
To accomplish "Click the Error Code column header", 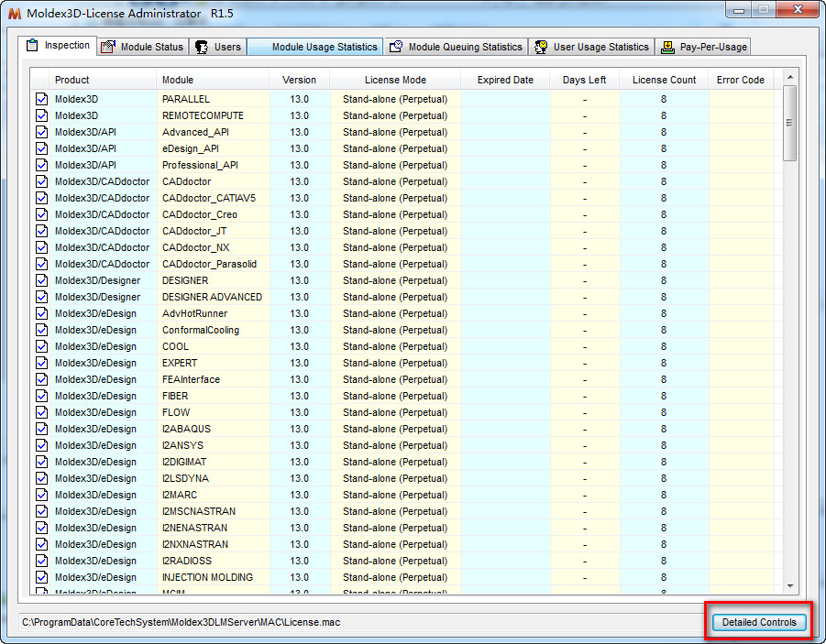I will 740,80.
